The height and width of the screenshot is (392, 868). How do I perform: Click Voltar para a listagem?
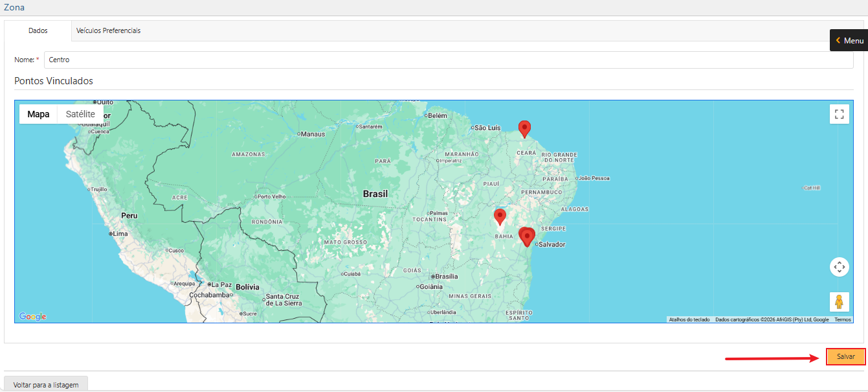pyautogui.click(x=45, y=384)
